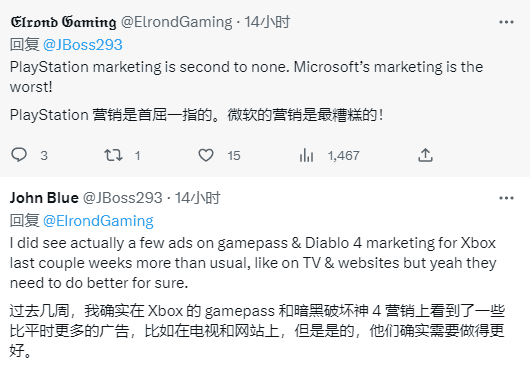Open the @JBoss293 mention link
530x374 pixels.
click(x=83, y=45)
